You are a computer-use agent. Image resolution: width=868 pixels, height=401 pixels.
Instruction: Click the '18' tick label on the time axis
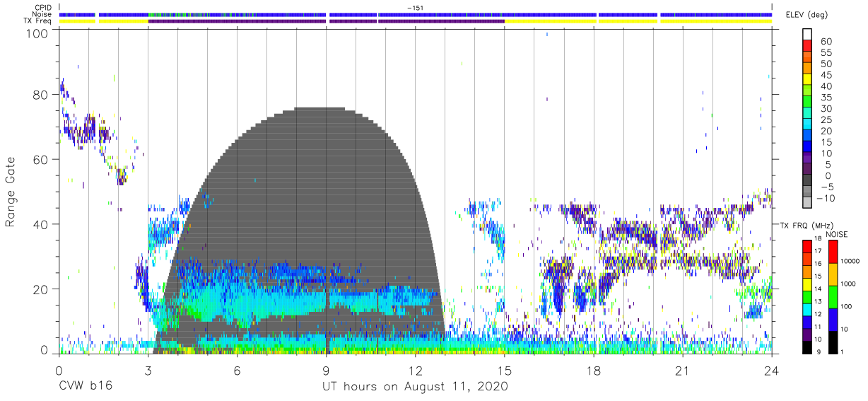(x=593, y=371)
